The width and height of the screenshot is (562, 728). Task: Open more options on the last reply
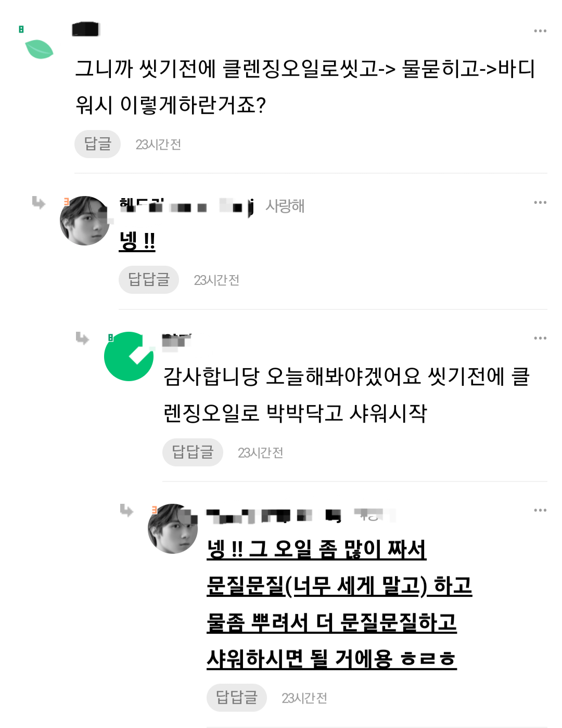[540, 510]
